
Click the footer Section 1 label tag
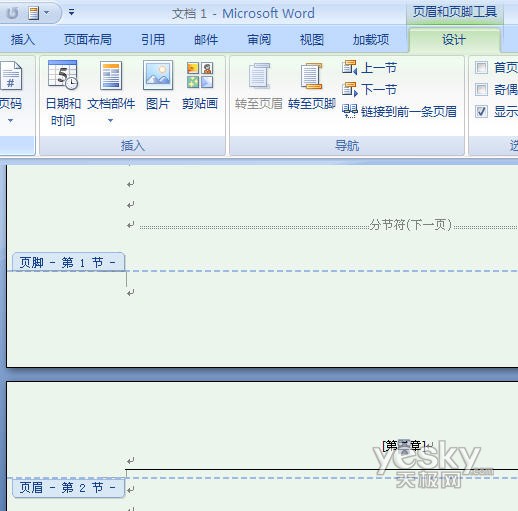[68, 262]
